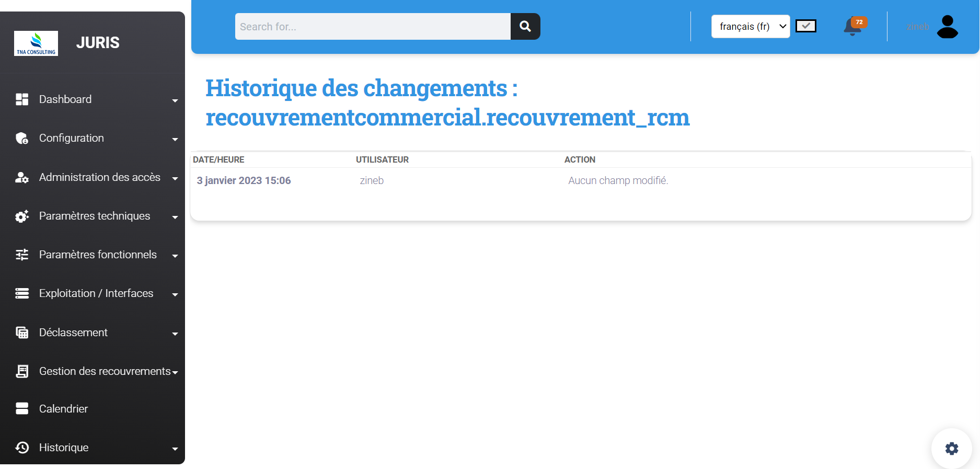
Task: Click the Dashboard grid icon
Action: click(x=22, y=99)
